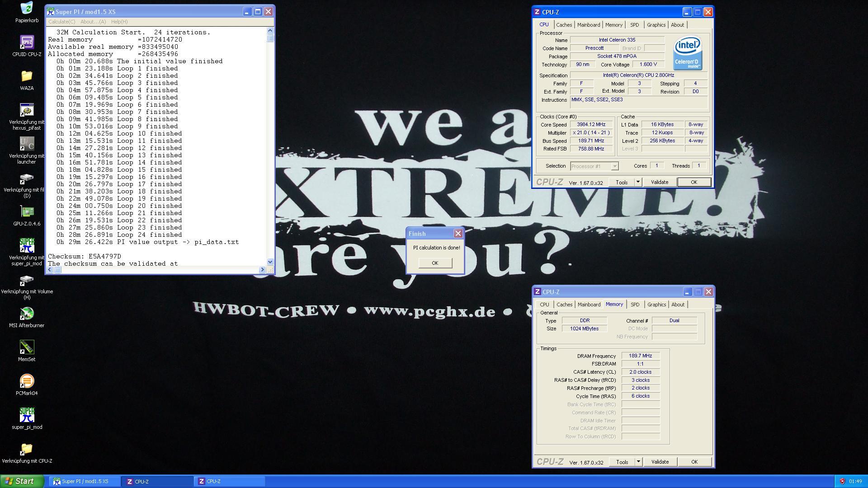The width and height of the screenshot is (868, 488).
Task: Click the Core Speed 3984.12 MHz field
Action: pyautogui.click(x=591, y=124)
